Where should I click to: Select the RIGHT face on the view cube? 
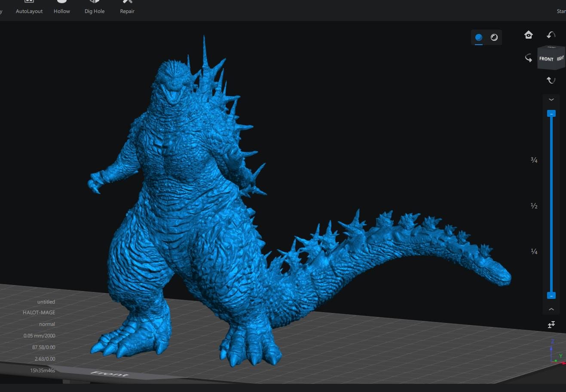click(x=560, y=58)
